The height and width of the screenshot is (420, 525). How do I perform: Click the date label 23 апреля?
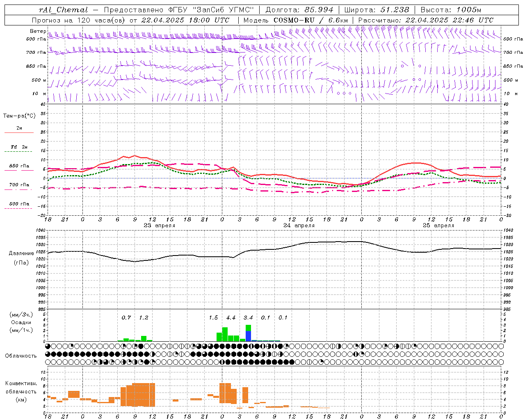159,226
